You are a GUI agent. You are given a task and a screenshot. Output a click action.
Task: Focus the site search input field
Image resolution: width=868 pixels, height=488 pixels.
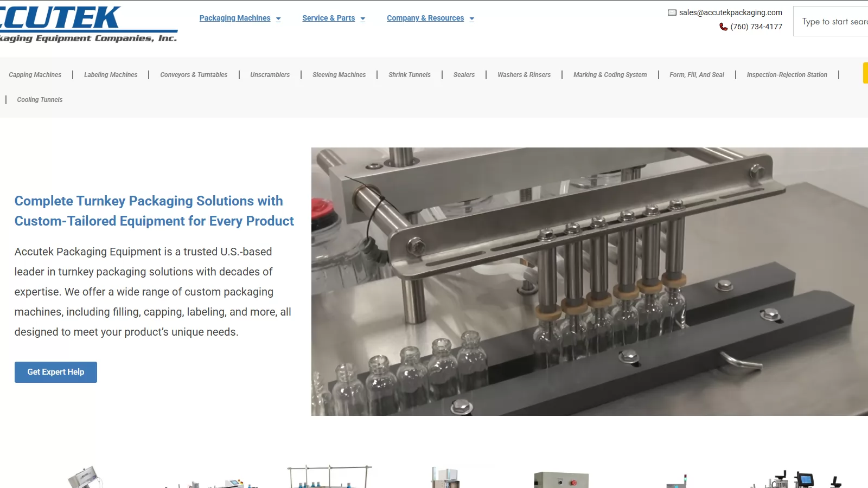(833, 22)
